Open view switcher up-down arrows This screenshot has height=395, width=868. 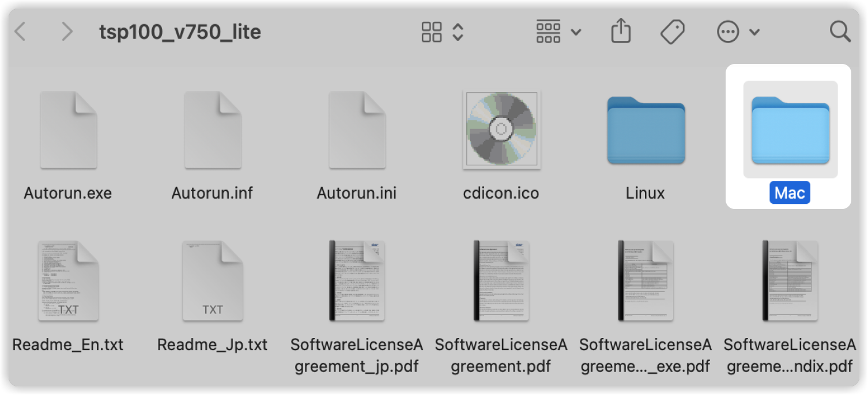coord(458,32)
